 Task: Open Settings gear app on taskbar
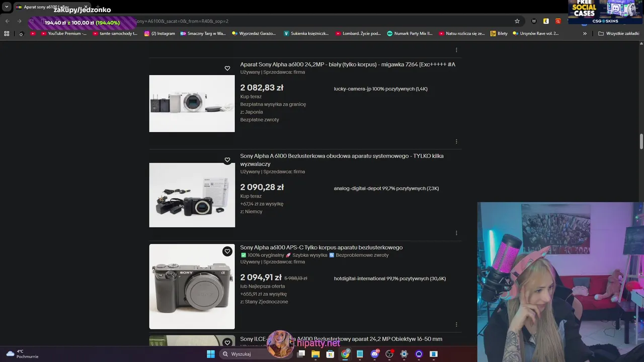click(x=404, y=354)
